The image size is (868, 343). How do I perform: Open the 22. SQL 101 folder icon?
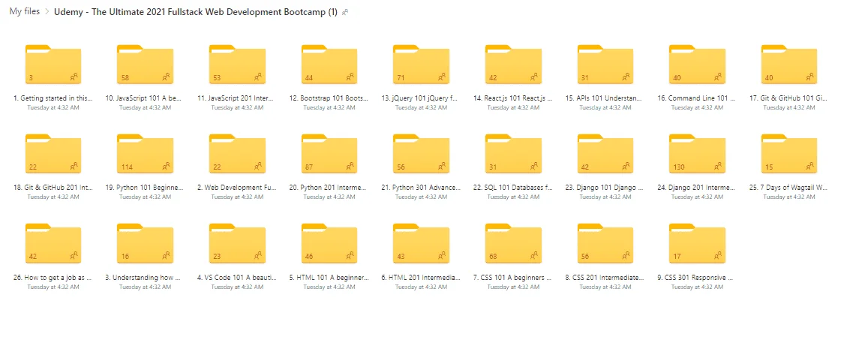513,154
